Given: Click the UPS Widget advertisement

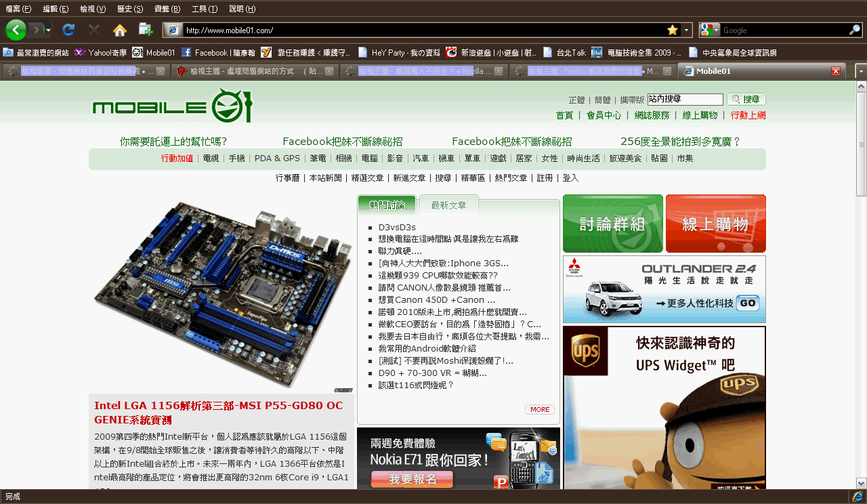Looking at the screenshot, I should click(664, 408).
